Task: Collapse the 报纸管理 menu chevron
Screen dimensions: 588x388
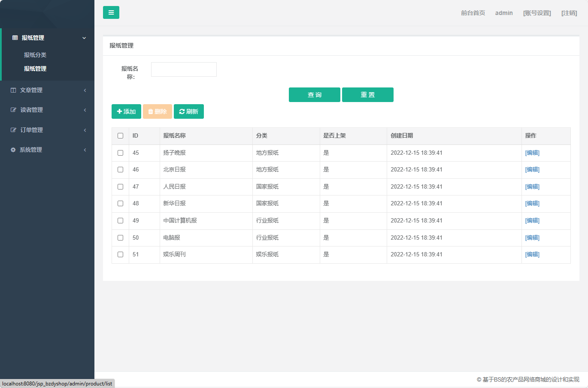Action: 84,38
